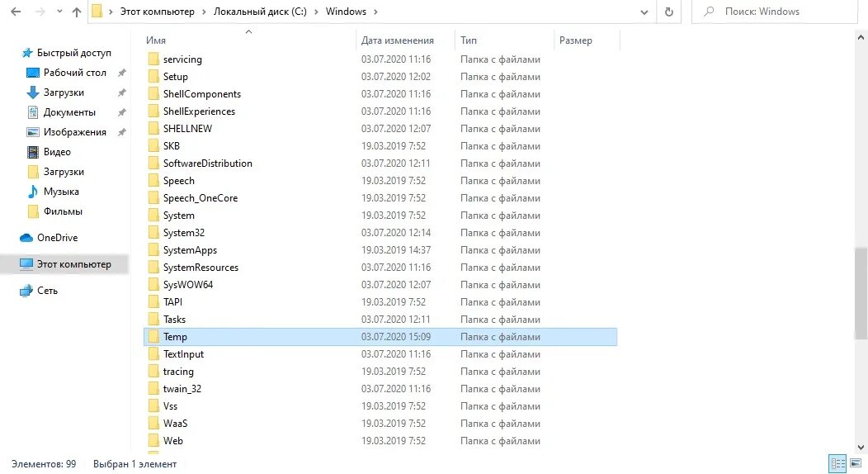868x474 pixels.
Task: Open Фильмы folder in sidebar
Action: (54, 211)
